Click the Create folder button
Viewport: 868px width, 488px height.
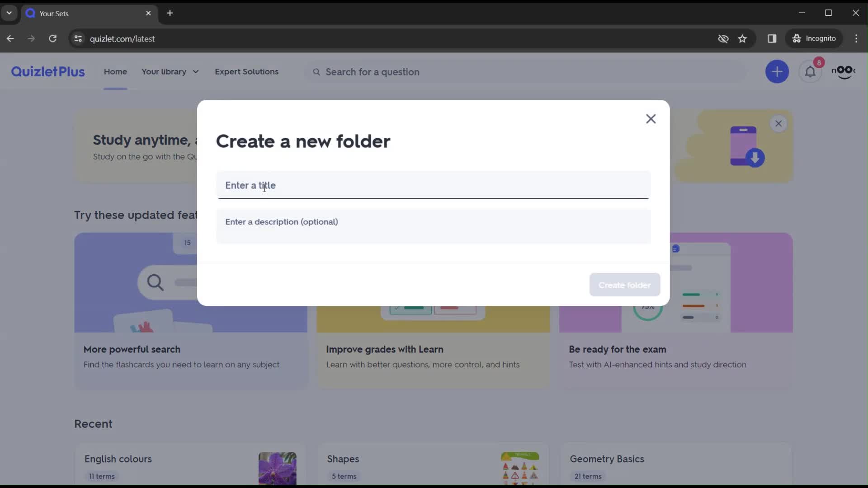click(625, 285)
